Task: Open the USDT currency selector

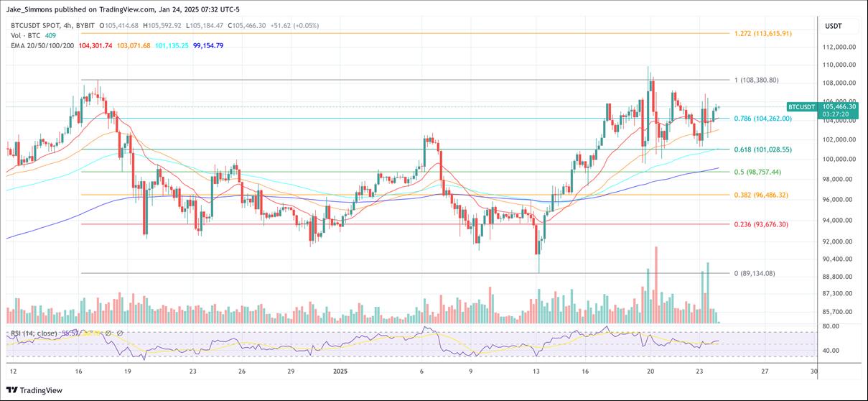Action: pos(834,26)
